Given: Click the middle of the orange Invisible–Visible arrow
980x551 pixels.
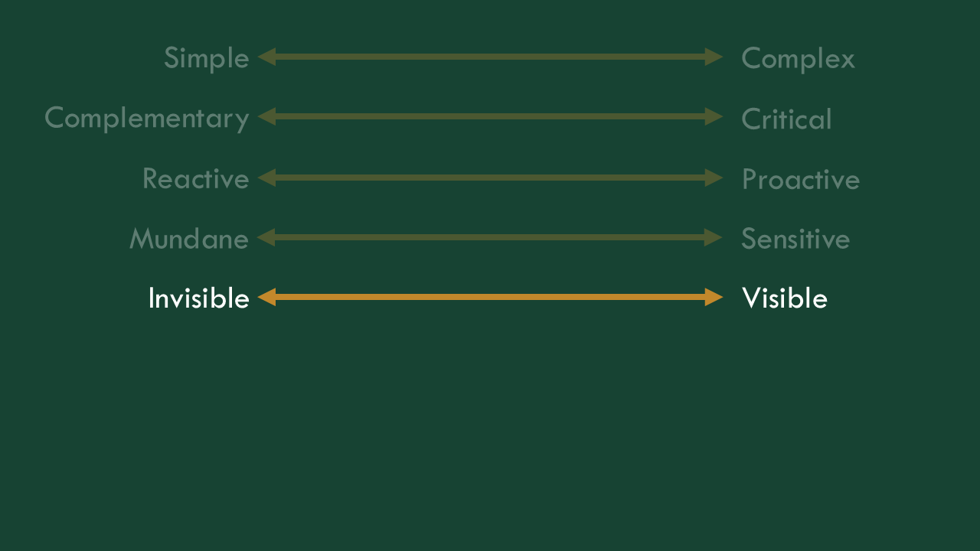Looking at the screenshot, I should click(x=490, y=297).
